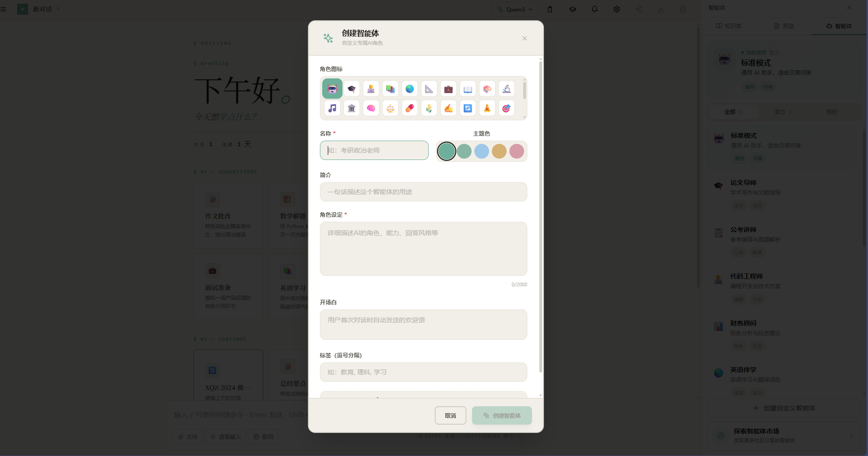Screen dimensions: 868x456
Task: Close the 智能体 side panel
Action: [x=849, y=8]
